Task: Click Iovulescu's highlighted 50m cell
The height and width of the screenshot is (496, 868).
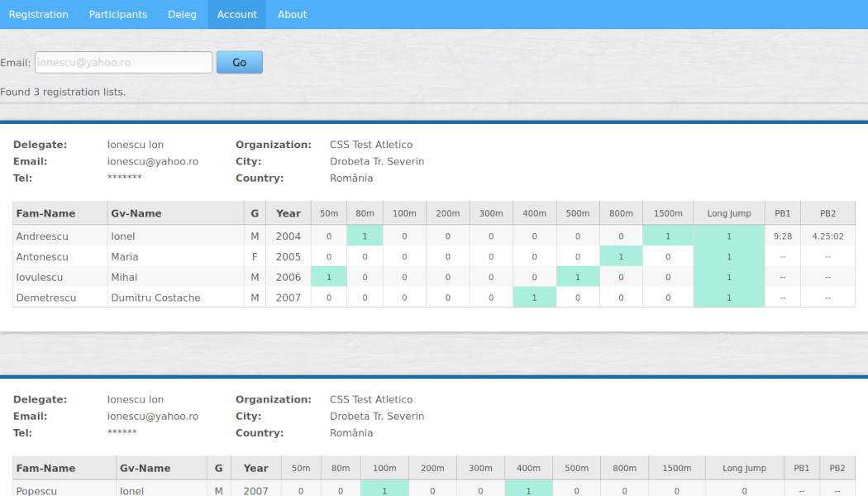Action: coord(329,278)
